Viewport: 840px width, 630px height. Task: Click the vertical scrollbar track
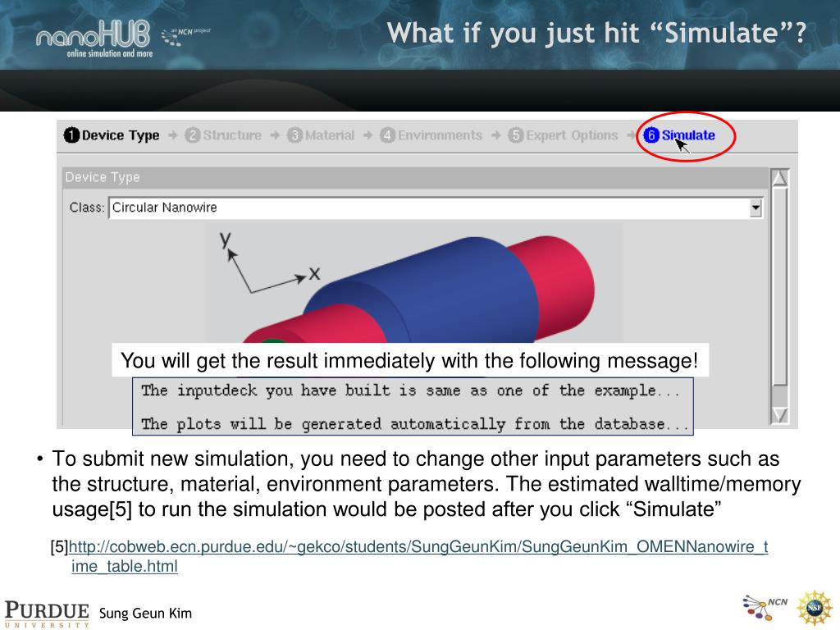(x=779, y=297)
